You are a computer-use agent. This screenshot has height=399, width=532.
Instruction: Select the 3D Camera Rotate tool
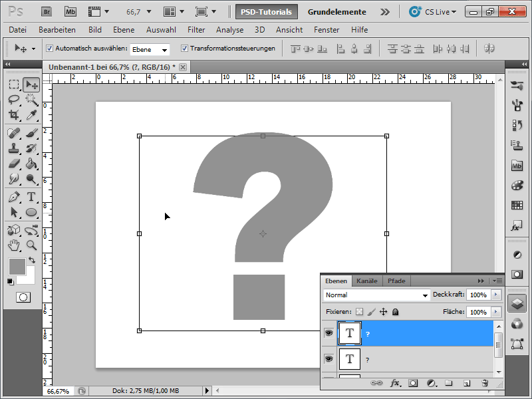point(31,230)
